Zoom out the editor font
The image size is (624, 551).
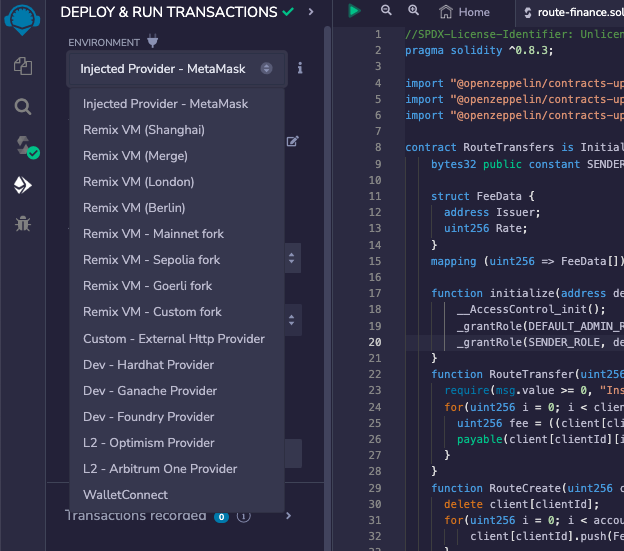[x=387, y=11]
